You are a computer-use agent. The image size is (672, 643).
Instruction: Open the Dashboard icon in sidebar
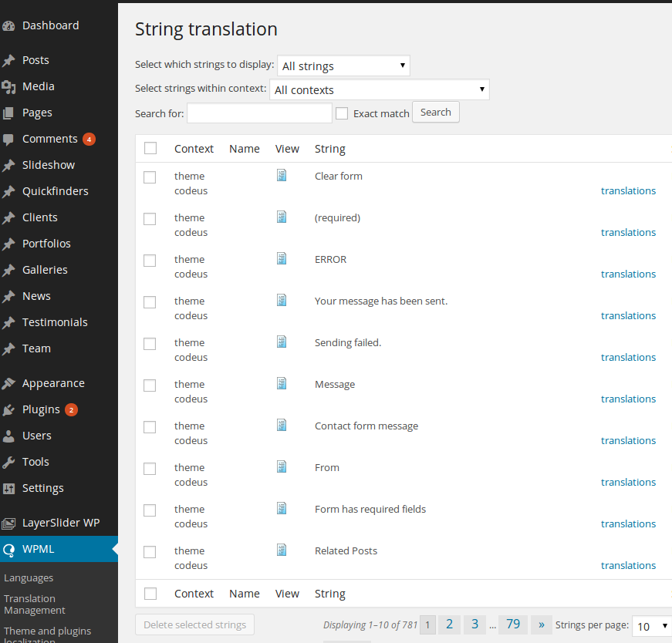[8, 26]
